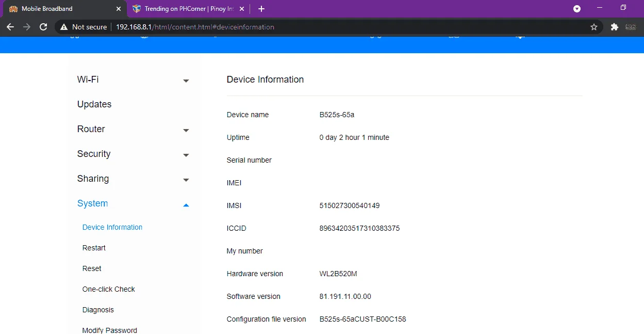Click device name value B525s-65a
This screenshot has height=334, width=644.
[337, 115]
